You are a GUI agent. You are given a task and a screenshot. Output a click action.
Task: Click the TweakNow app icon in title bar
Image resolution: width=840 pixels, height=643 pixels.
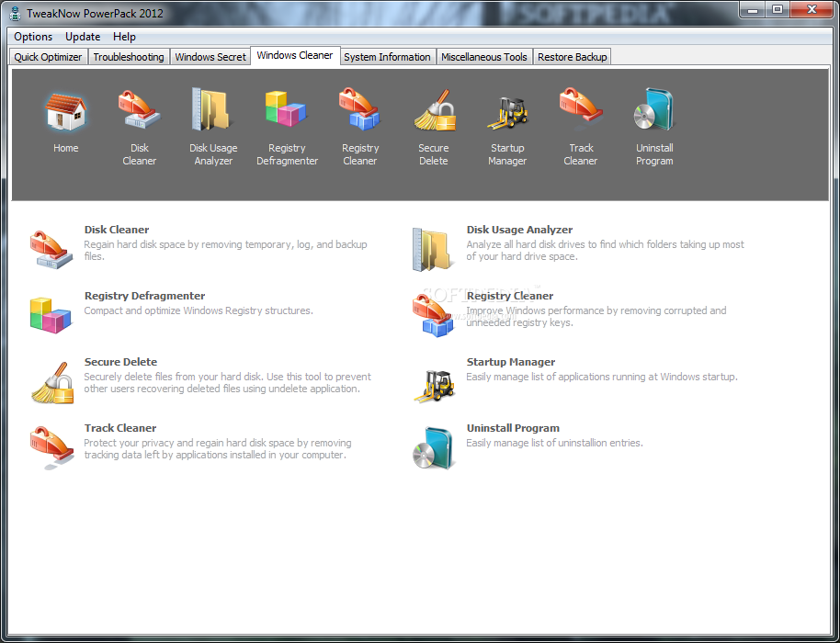[x=16, y=13]
